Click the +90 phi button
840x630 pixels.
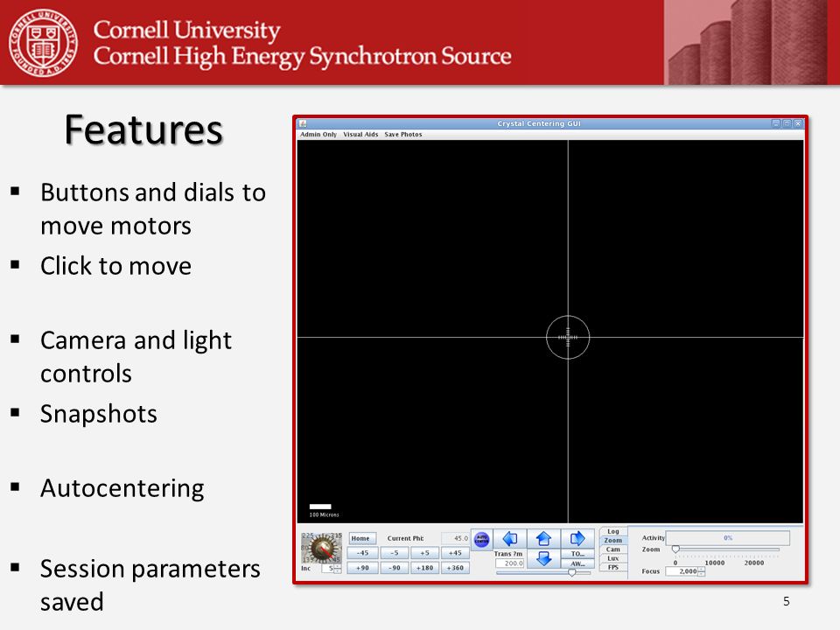(362, 568)
